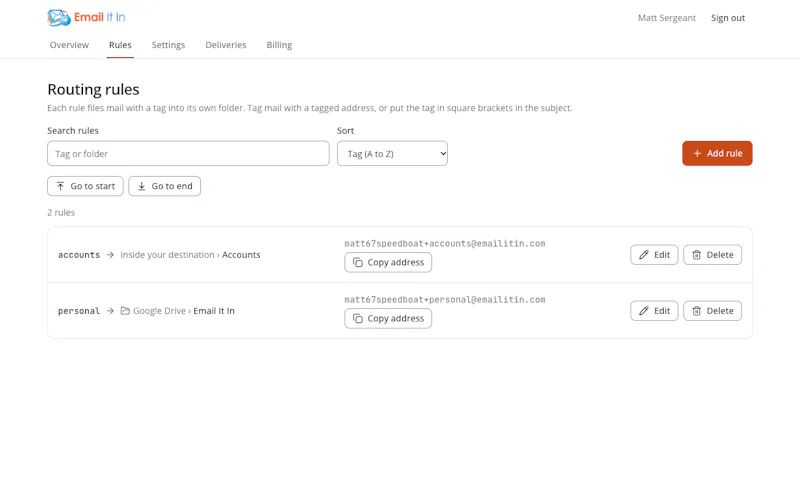Click the 2 rules count text
Image resolution: width=800 pixels, height=479 pixels.
pos(61,212)
